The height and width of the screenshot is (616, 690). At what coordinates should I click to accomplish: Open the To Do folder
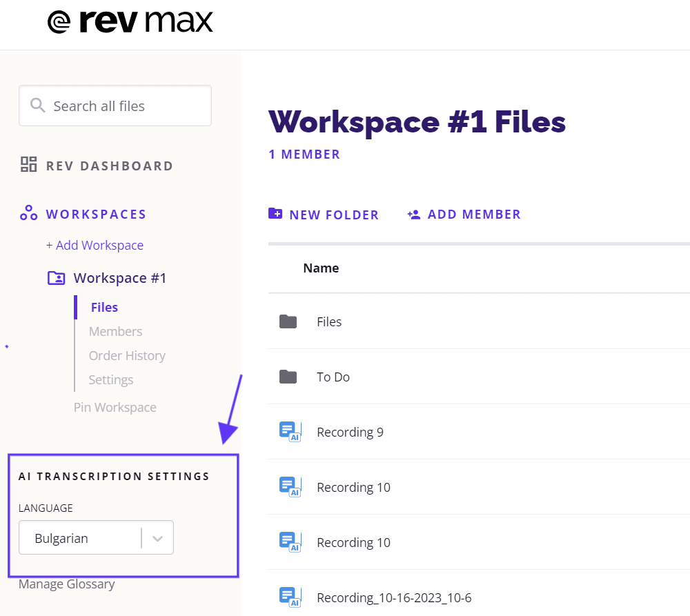point(333,377)
